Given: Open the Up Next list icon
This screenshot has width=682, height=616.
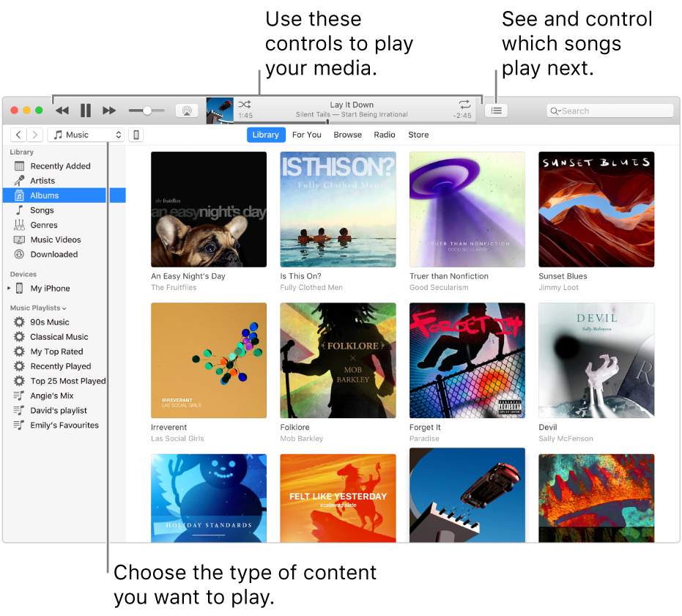Looking at the screenshot, I should [496, 111].
